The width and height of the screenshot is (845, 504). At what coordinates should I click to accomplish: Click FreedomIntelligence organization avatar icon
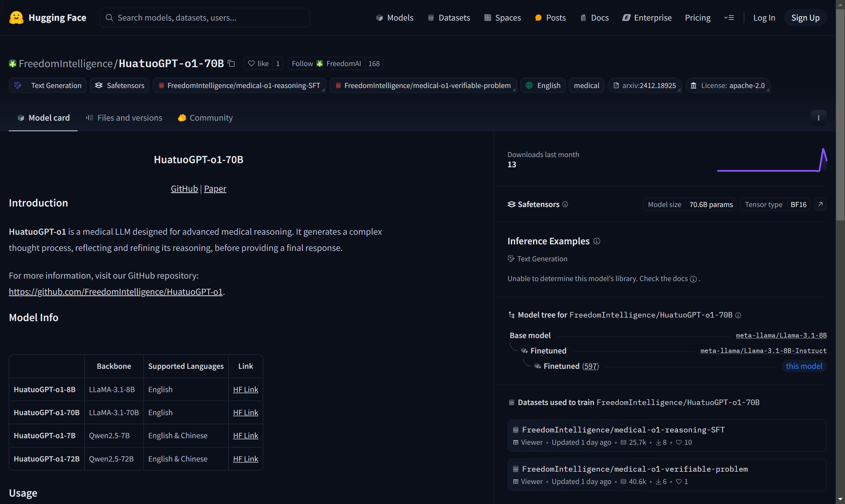[13, 64]
